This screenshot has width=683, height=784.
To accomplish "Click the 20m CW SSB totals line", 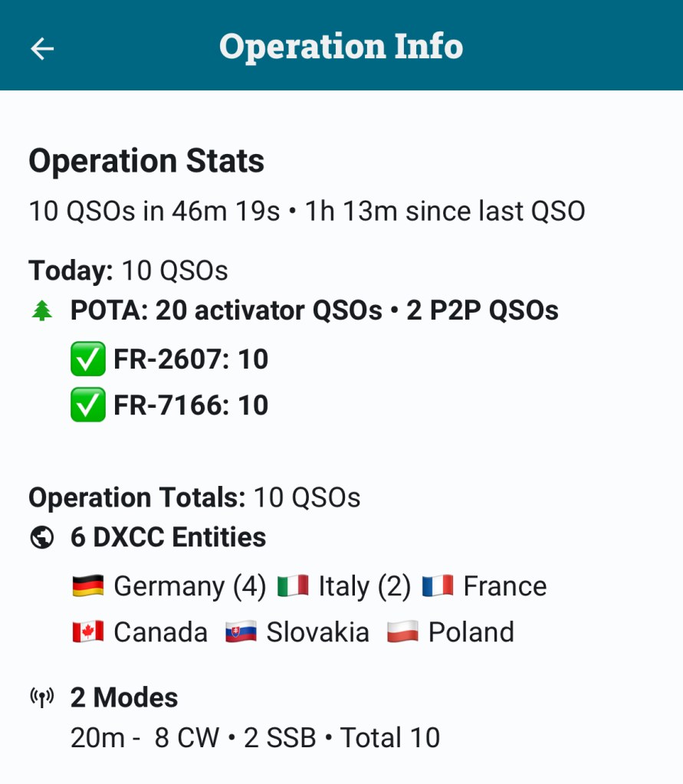I will click(255, 737).
